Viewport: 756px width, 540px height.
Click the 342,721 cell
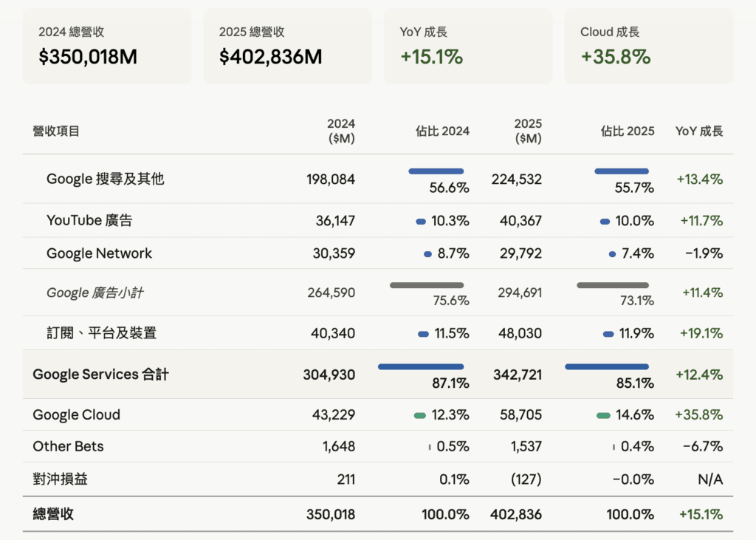(x=518, y=375)
